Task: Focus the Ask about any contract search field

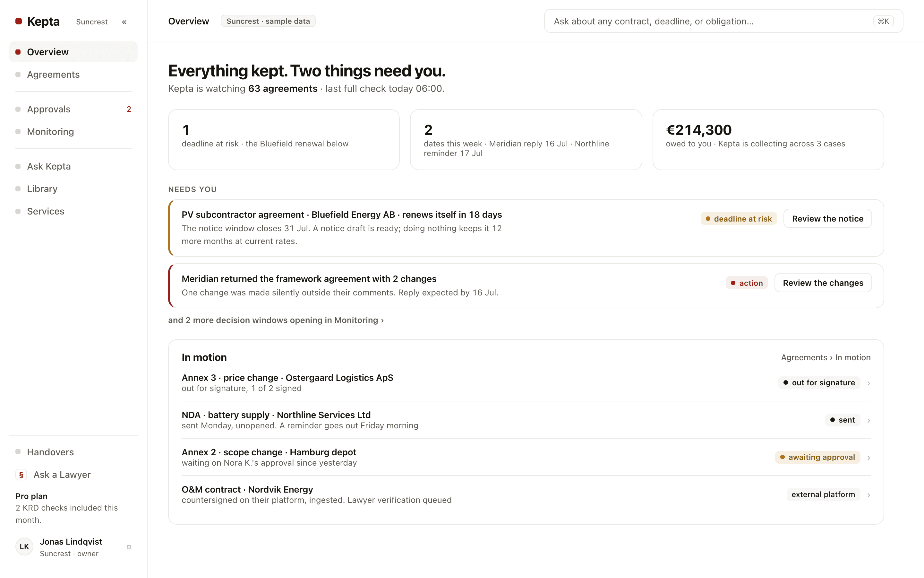Action: 723,21
